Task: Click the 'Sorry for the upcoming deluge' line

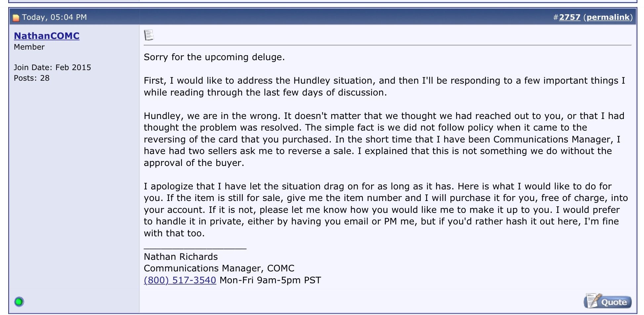Action: [214, 57]
